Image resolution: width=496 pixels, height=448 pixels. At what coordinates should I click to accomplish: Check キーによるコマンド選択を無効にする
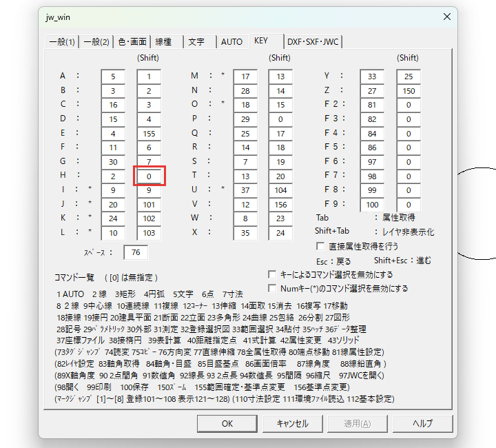272,274
